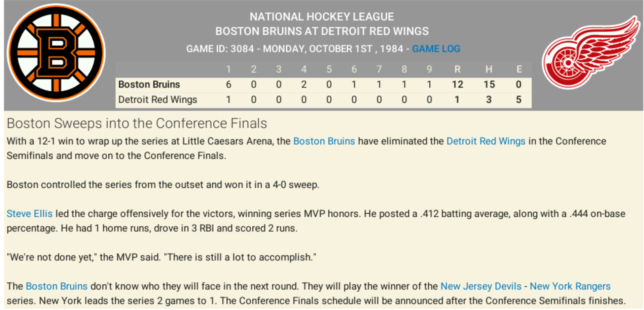This screenshot has width=644, height=310.
Task: Click the Detroit Red Wings winged-wheel logo
Action: tap(590, 53)
